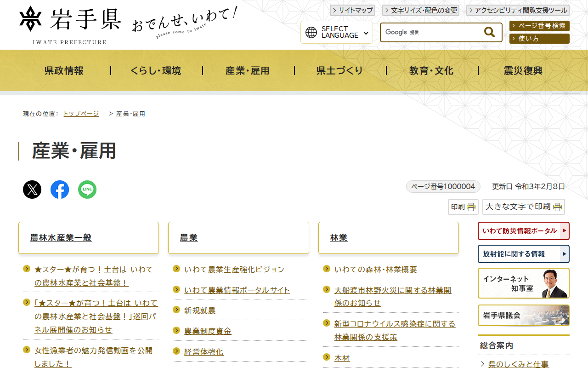Open the 農業制度資金 link

tap(208, 331)
